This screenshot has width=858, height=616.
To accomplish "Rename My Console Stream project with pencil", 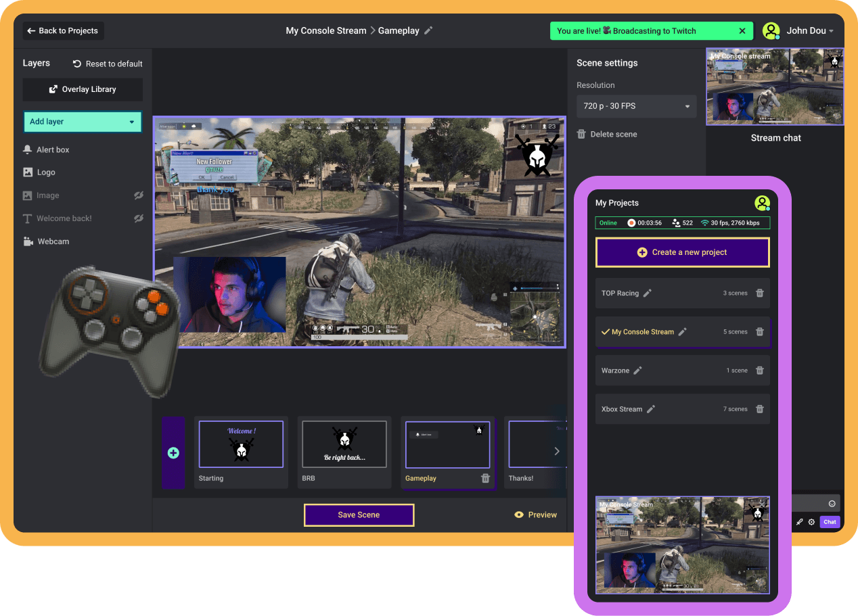I will click(x=683, y=332).
